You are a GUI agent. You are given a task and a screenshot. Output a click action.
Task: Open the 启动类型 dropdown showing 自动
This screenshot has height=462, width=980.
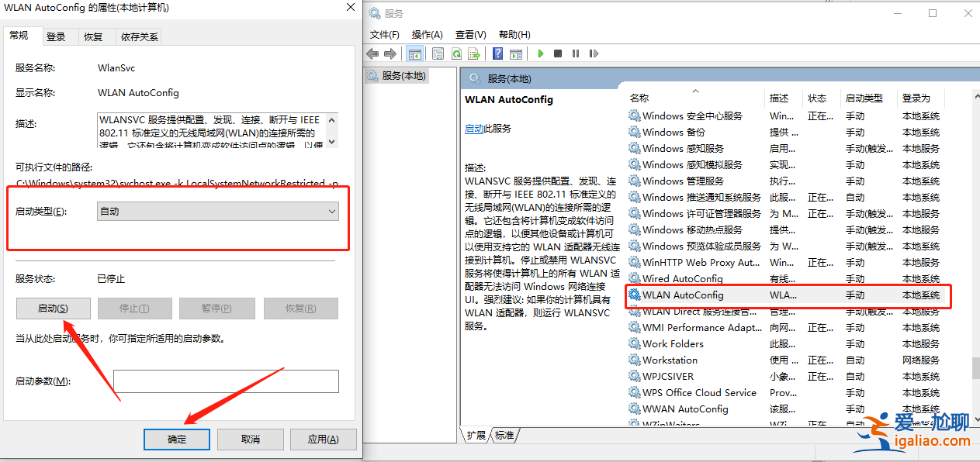(332, 211)
